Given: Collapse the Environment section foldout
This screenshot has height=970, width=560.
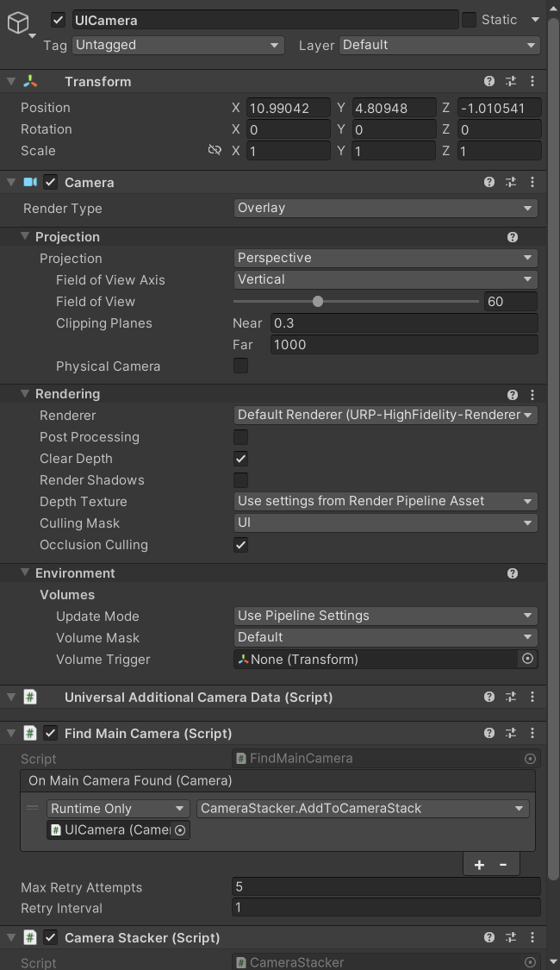Looking at the screenshot, I should [25, 573].
